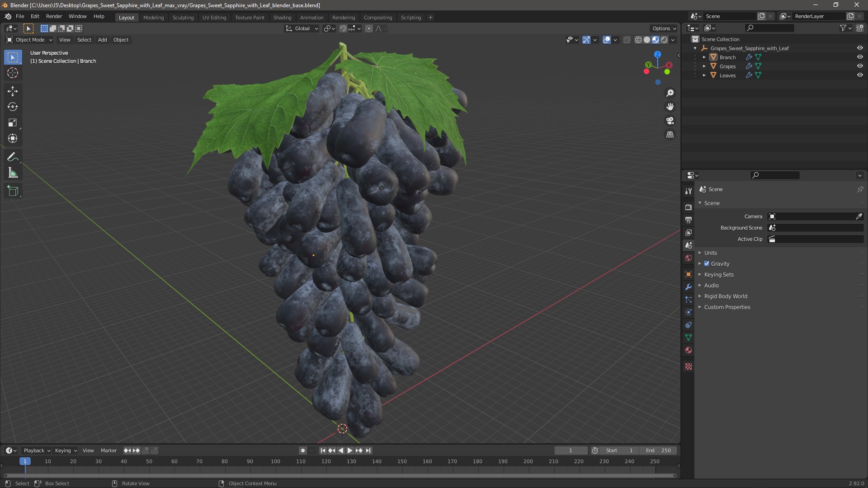Expand the Leaves item in outliner
The image size is (868, 488).
704,75
